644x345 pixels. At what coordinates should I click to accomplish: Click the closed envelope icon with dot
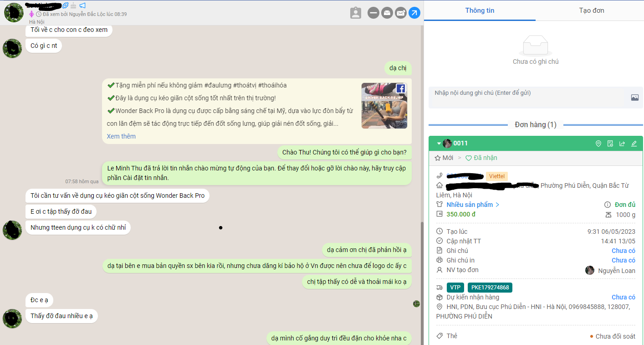pyautogui.click(x=401, y=13)
